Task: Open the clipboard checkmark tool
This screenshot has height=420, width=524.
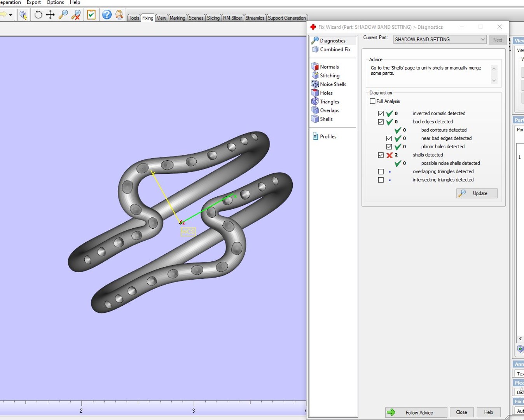Action: point(91,15)
